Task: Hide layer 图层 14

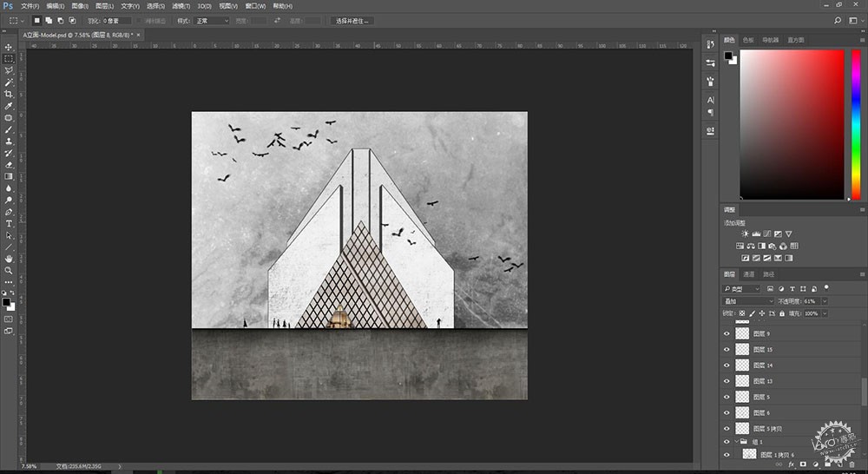Action: pos(727,365)
